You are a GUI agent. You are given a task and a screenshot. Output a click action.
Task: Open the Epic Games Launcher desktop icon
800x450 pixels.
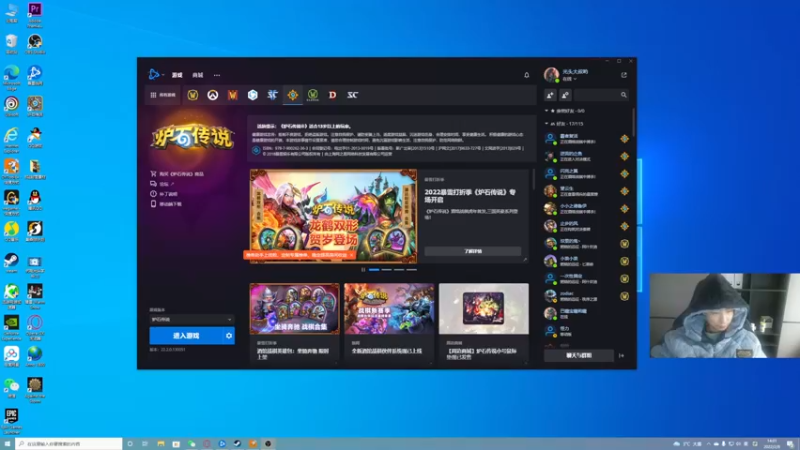click(x=11, y=421)
